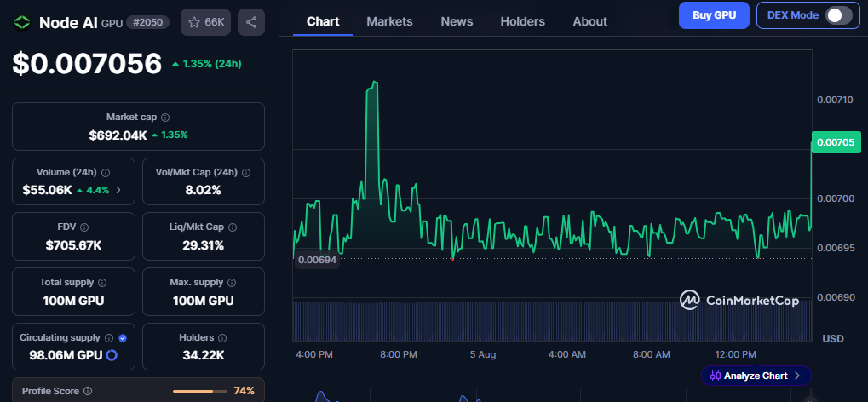Click the verified badge beside Circulating supply
This screenshot has width=868, height=402.
[x=123, y=338]
